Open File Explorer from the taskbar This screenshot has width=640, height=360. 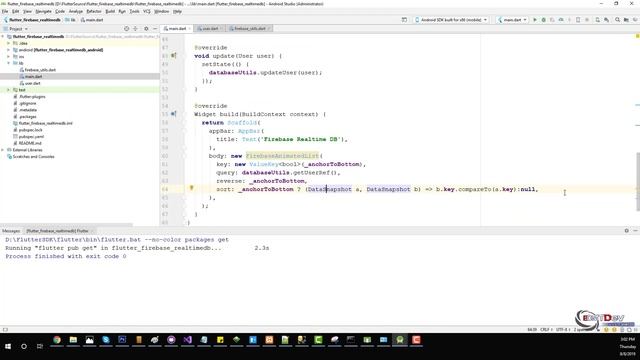(x=73, y=340)
